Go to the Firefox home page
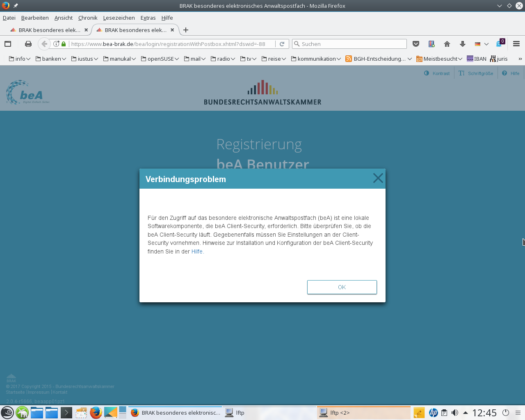Screen dimensions: 525x420 point(447,44)
